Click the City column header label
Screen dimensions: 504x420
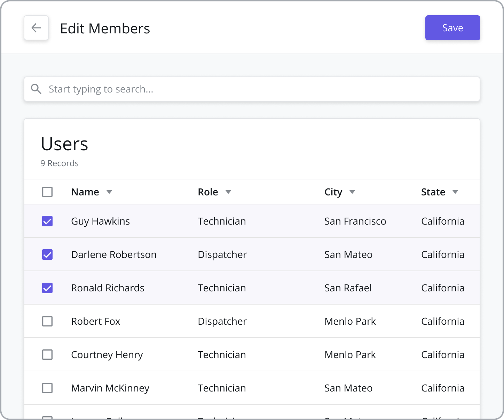pos(333,192)
